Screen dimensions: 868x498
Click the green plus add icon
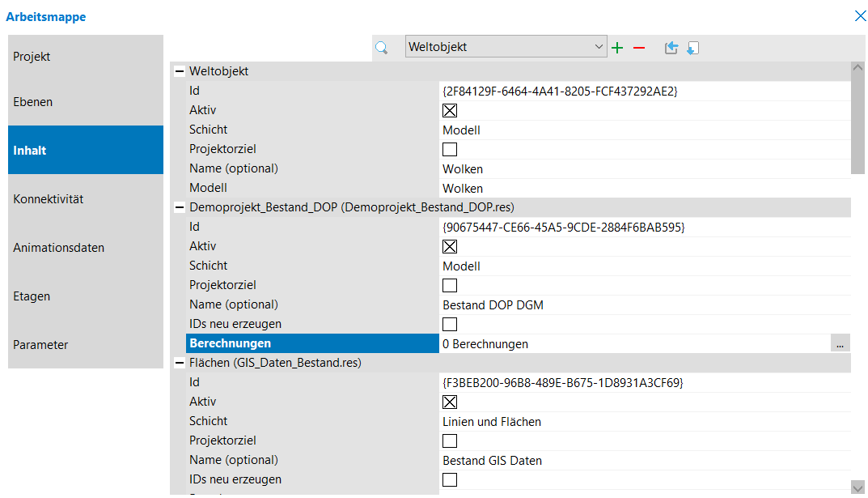point(617,48)
